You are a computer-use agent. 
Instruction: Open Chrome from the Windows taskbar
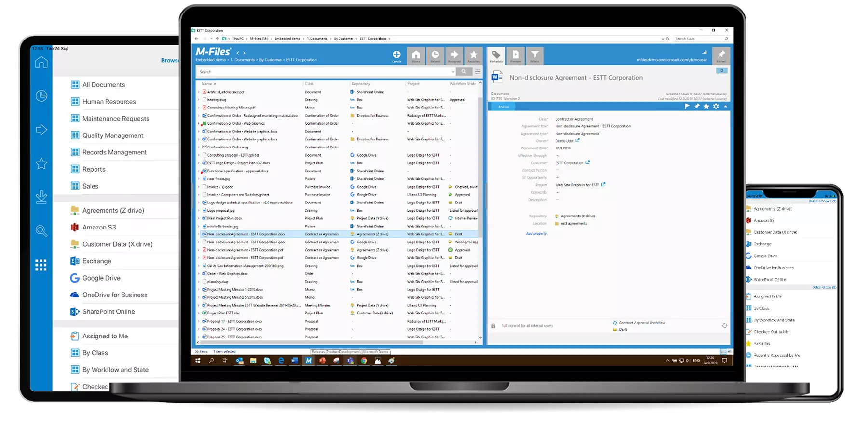(x=364, y=361)
